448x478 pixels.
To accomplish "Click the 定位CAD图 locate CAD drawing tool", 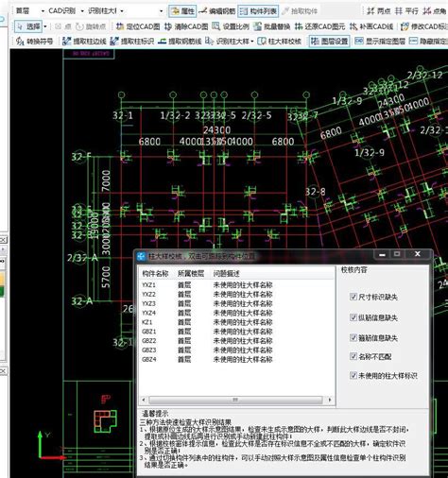I will pos(138,26).
